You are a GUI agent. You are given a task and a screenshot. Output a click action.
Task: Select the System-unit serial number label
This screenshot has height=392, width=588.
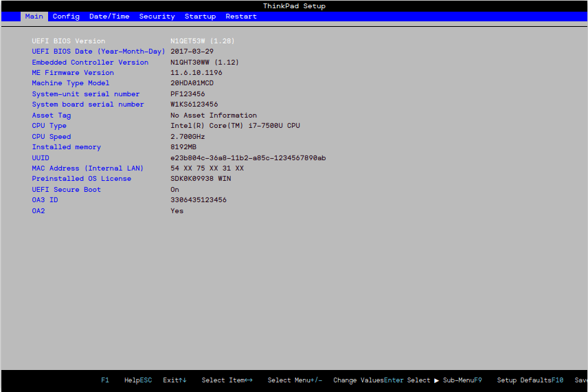(85, 94)
